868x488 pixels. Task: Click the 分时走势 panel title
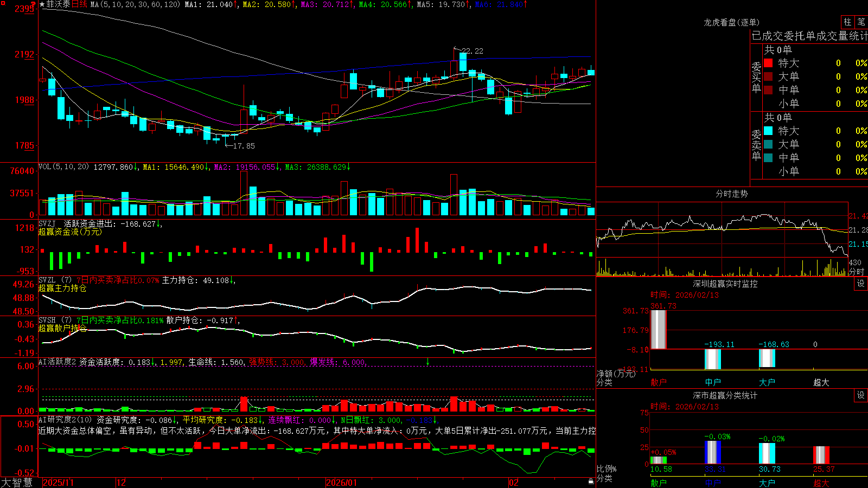[x=731, y=194]
